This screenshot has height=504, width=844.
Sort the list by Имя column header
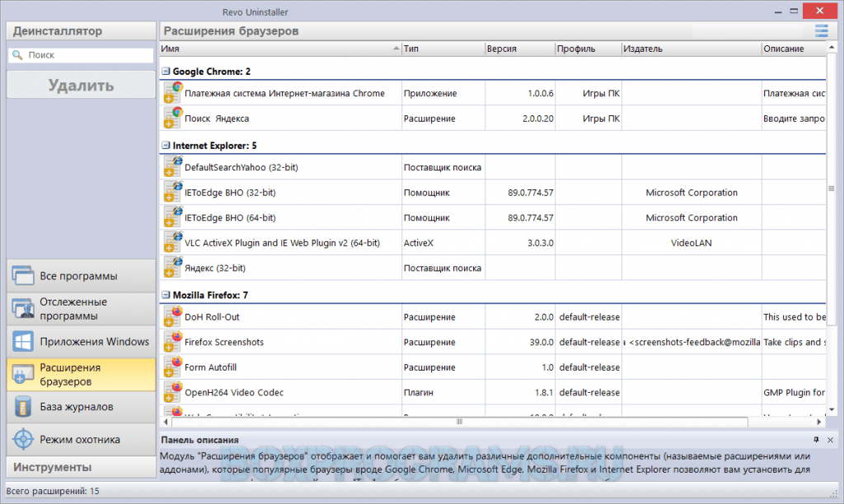280,49
